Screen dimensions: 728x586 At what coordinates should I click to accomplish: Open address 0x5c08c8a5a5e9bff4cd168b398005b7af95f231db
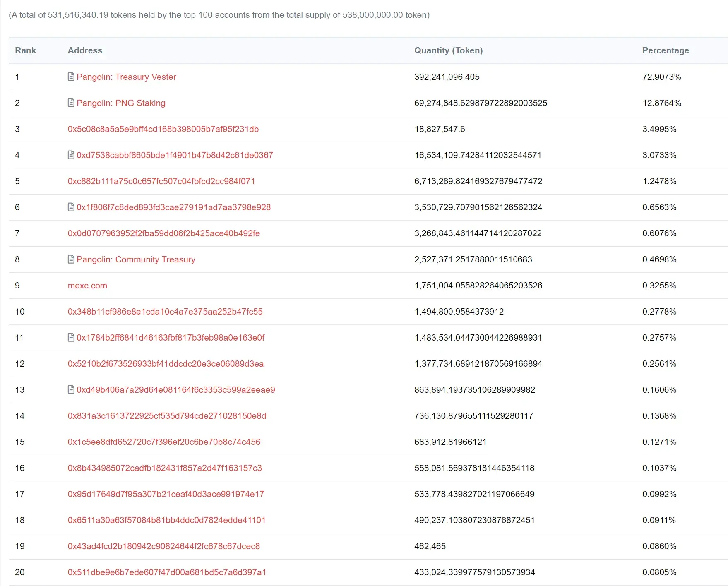coord(163,129)
